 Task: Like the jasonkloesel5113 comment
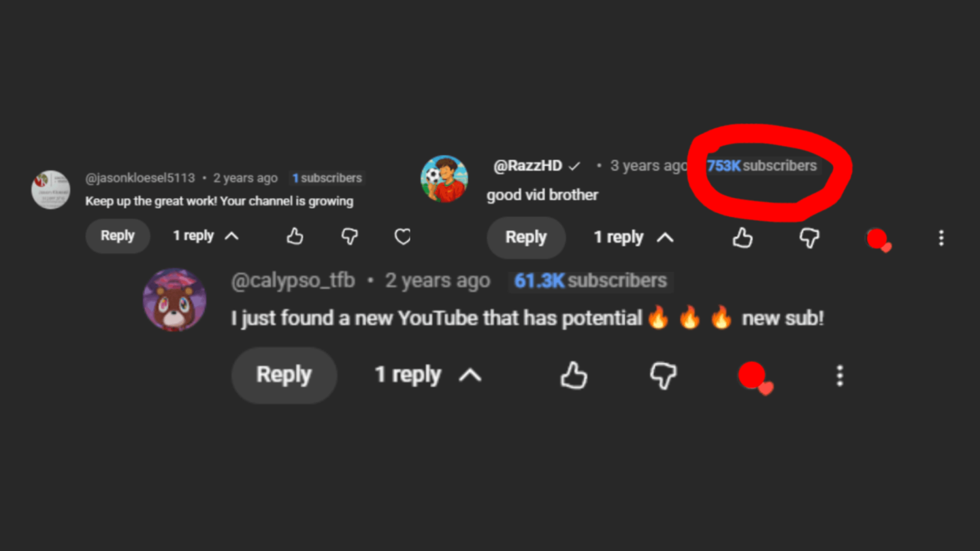tap(295, 236)
